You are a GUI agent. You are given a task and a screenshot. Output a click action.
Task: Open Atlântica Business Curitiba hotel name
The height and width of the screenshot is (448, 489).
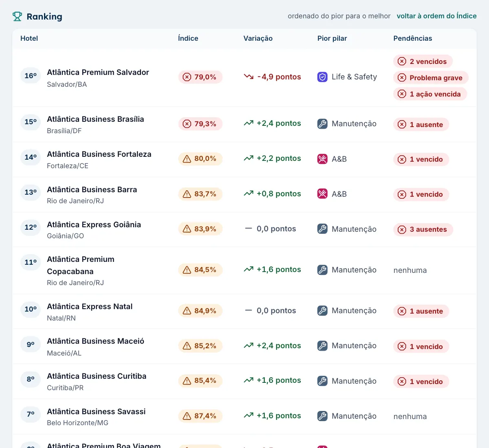click(x=97, y=376)
